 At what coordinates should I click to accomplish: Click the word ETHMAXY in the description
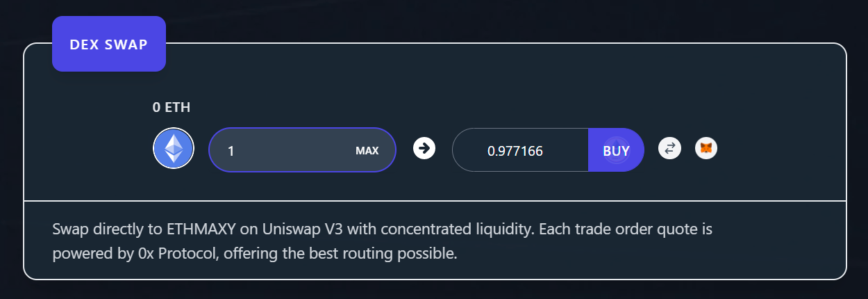196,229
